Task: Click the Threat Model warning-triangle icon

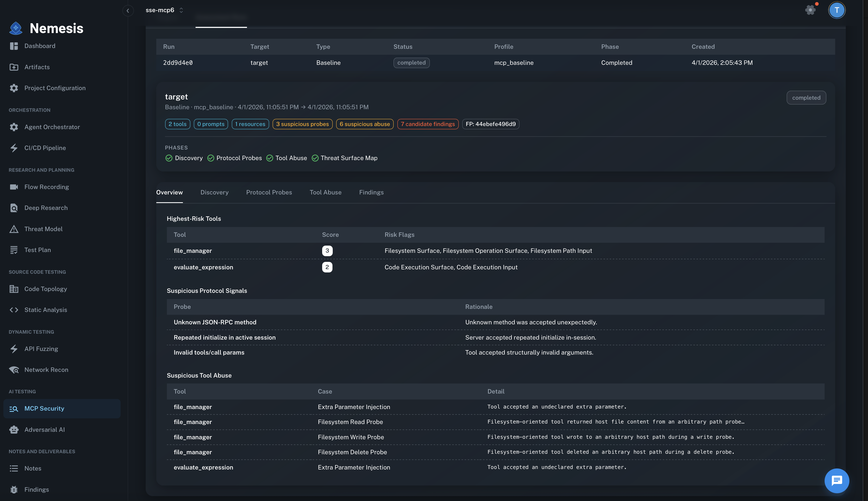Action: point(14,229)
